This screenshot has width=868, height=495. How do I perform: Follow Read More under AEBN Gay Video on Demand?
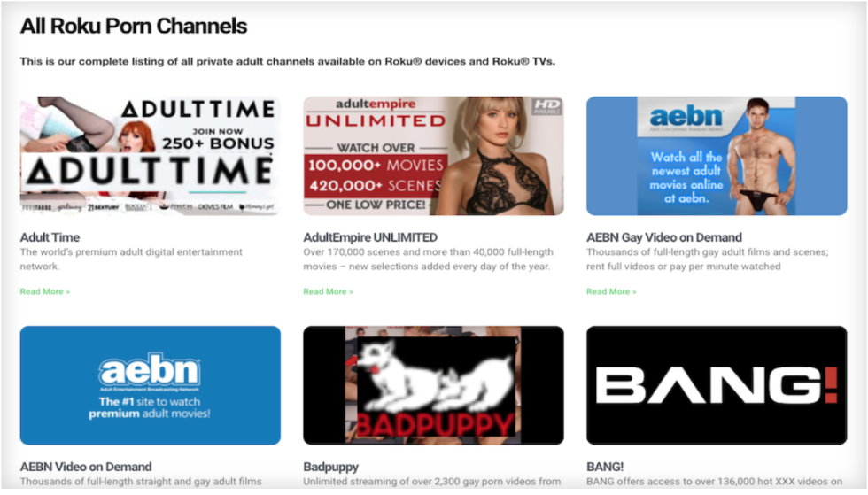tap(611, 291)
